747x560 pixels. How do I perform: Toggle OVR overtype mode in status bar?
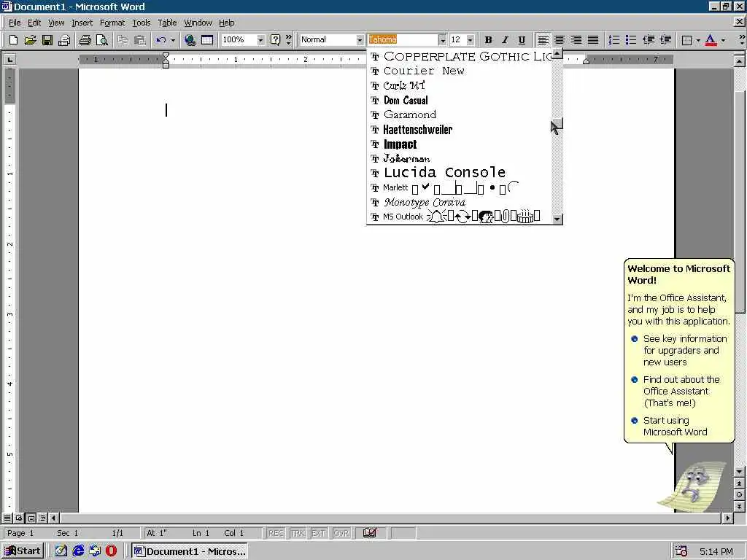click(341, 533)
